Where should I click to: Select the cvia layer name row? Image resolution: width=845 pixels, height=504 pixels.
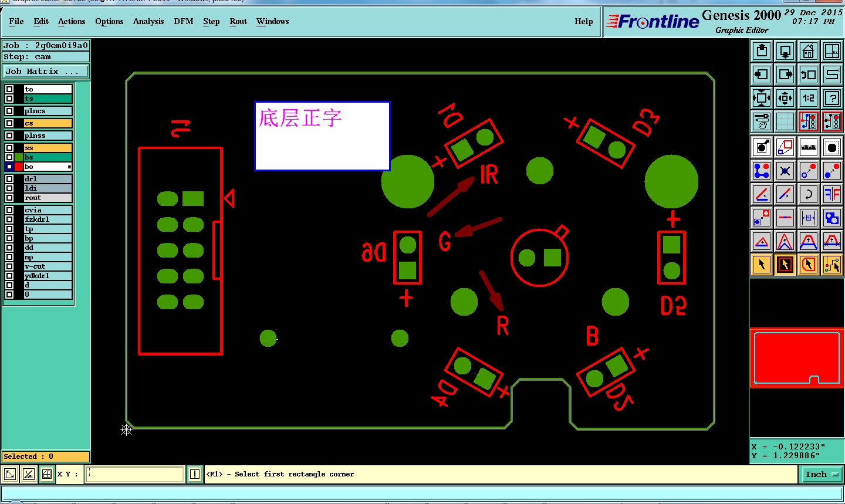tap(48, 210)
